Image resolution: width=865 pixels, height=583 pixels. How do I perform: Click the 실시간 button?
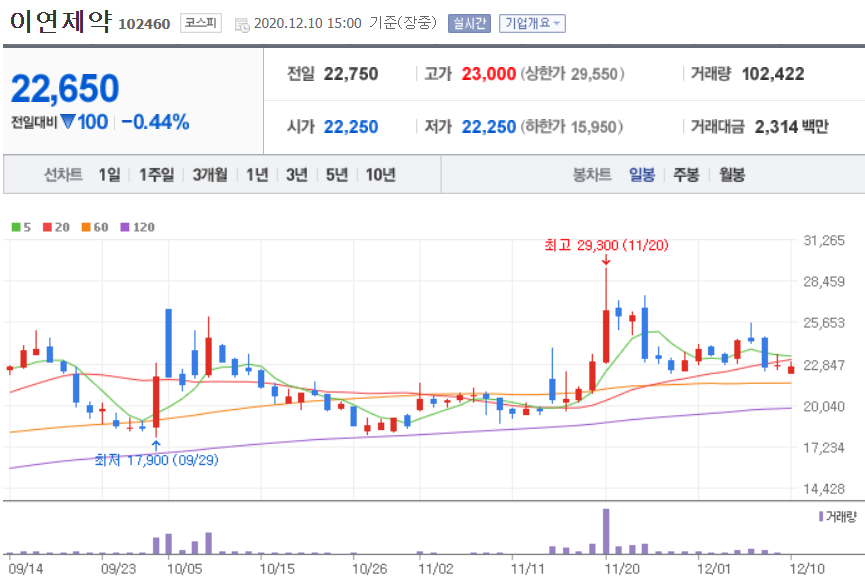(469, 23)
